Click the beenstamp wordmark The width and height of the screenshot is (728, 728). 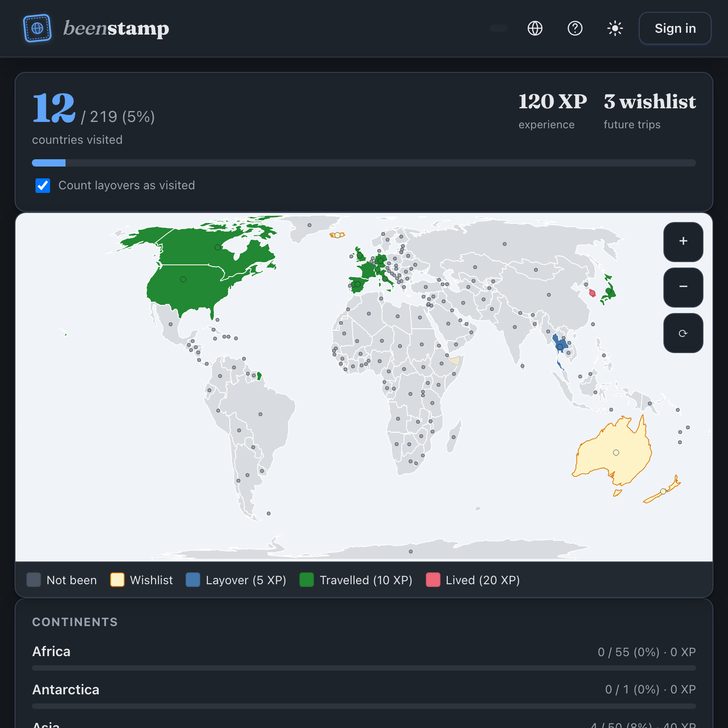pyautogui.click(x=116, y=28)
